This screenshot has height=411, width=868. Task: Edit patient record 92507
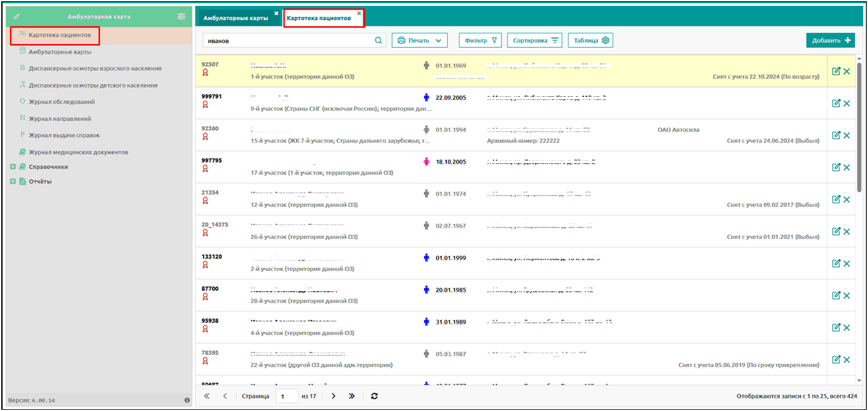(835, 71)
